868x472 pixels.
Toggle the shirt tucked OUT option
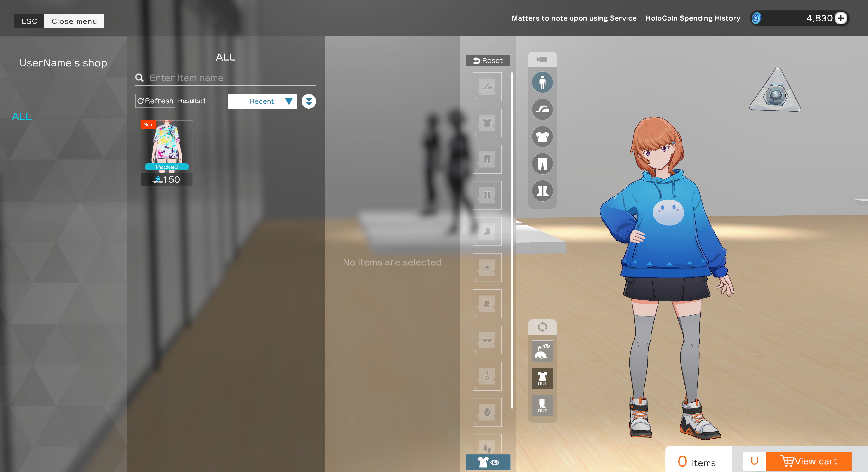click(x=542, y=378)
